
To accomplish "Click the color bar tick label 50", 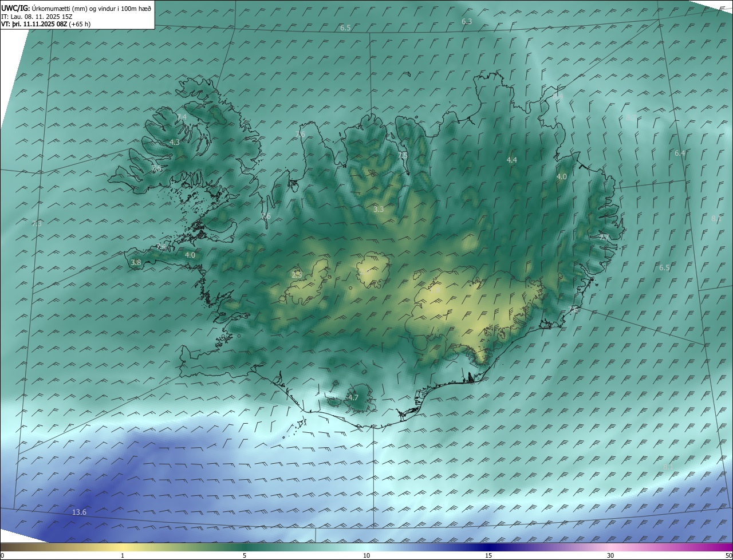I will point(728,555).
